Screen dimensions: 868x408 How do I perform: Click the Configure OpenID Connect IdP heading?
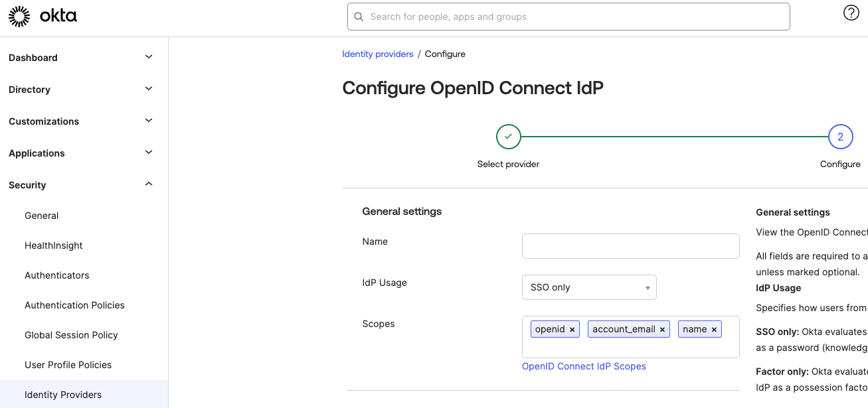point(473,88)
